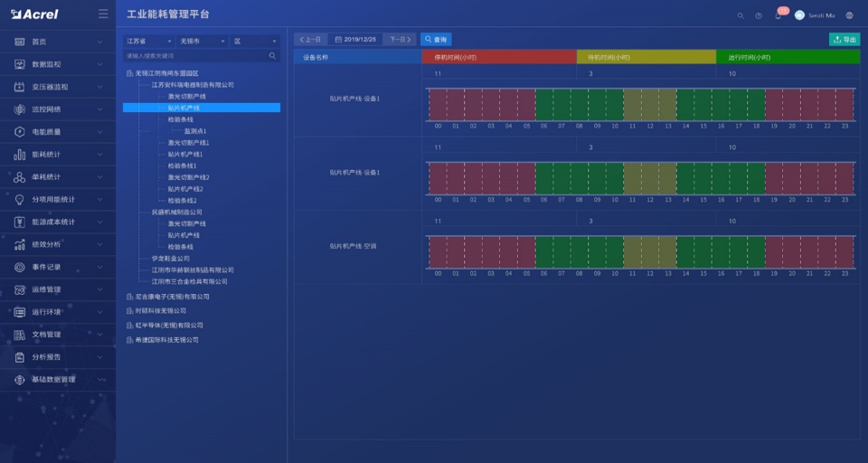Click the 首页 home icon in the sidebar
The height and width of the screenshot is (463, 868).
click(19, 43)
